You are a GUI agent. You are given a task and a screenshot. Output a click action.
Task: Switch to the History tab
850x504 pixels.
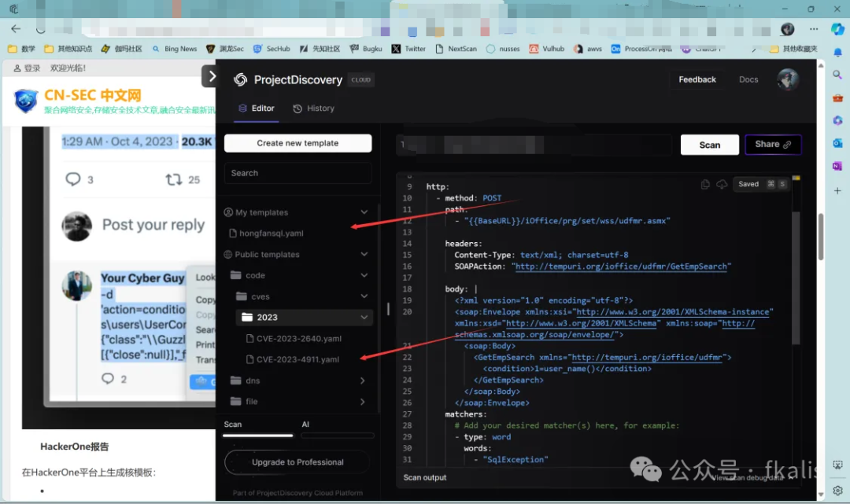click(x=313, y=109)
